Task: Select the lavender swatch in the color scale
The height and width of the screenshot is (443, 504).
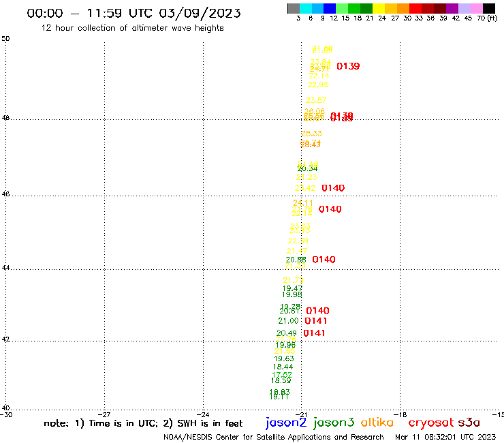Action: click(x=464, y=8)
